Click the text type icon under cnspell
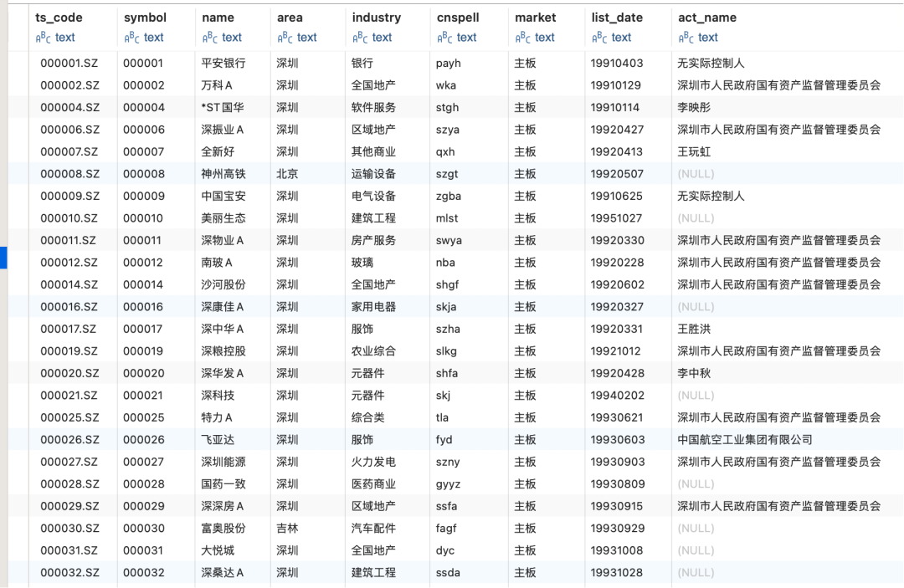904x588 pixels. click(444, 38)
